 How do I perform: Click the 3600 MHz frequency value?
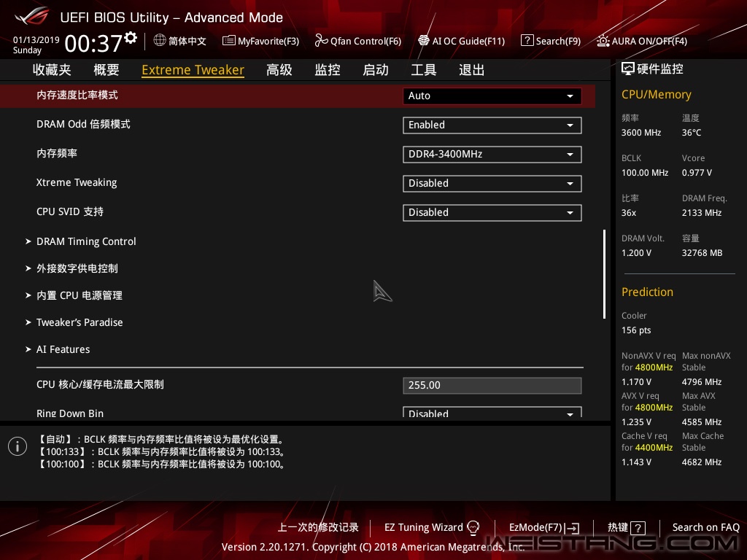click(x=641, y=133)
